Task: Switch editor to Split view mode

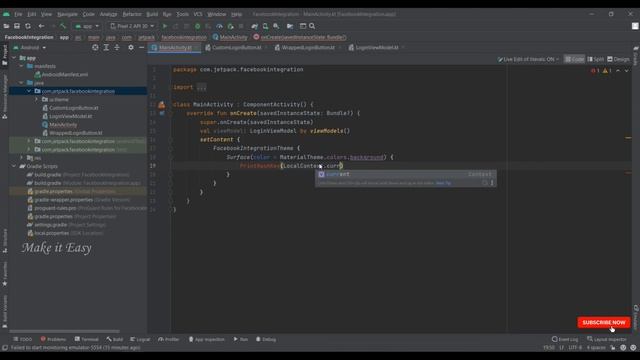Action: [596, 59]
